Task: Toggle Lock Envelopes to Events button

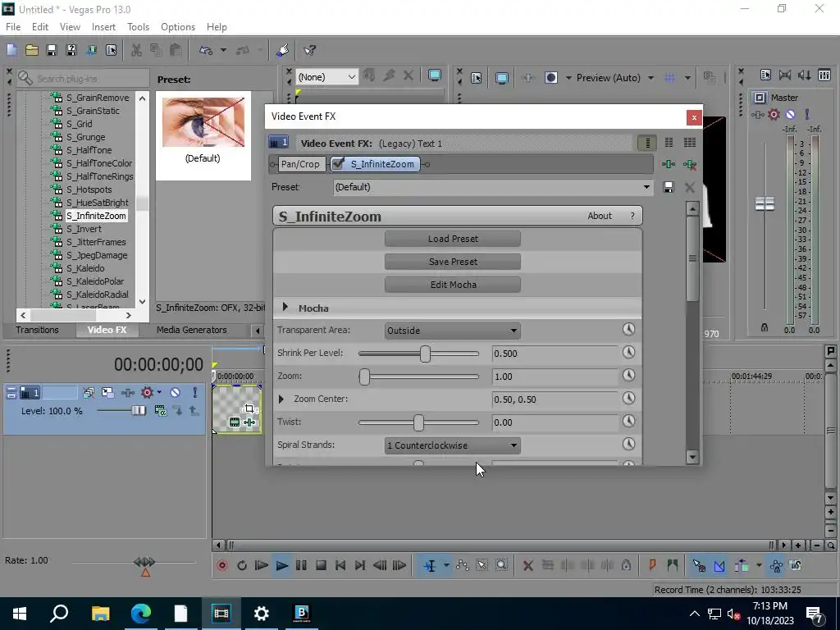Action: (x=776, y=565)
